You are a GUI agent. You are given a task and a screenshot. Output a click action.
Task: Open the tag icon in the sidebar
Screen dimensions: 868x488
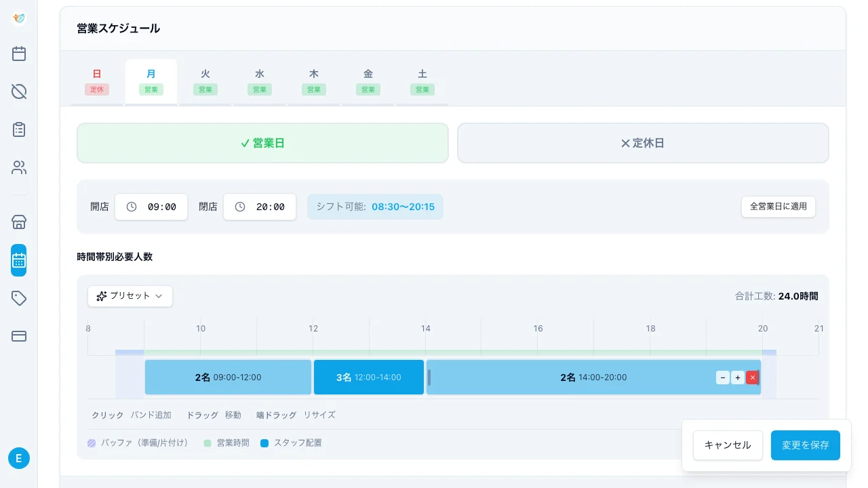[x=19, y=298]
